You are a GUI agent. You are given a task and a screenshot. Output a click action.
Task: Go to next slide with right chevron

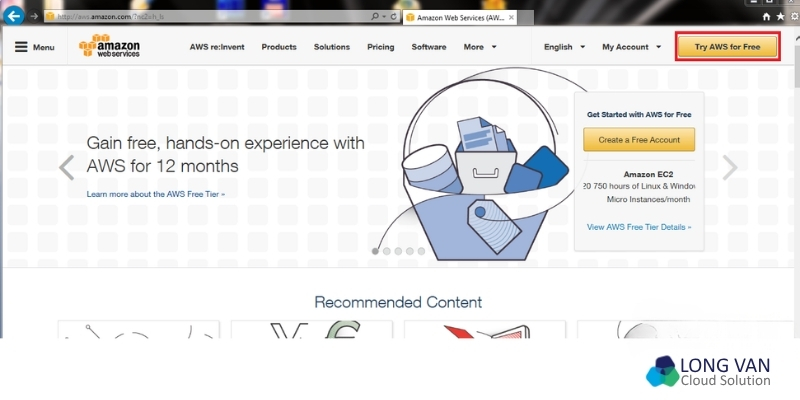(730, 168)
